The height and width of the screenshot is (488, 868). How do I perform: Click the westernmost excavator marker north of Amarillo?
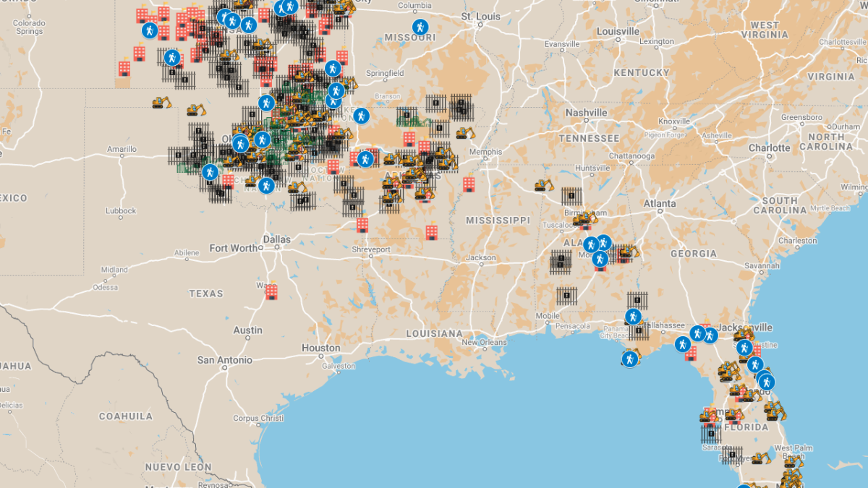[161, 103]
